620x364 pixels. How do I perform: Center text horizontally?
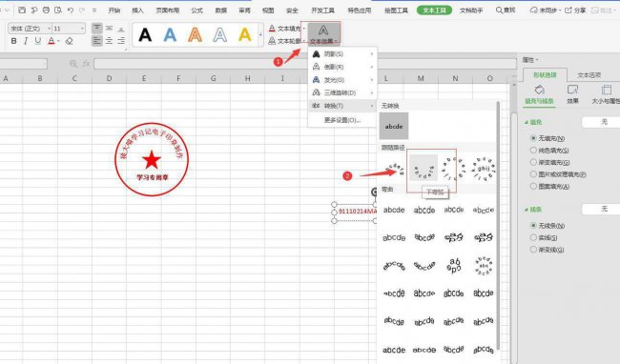[x=109, y=40]
